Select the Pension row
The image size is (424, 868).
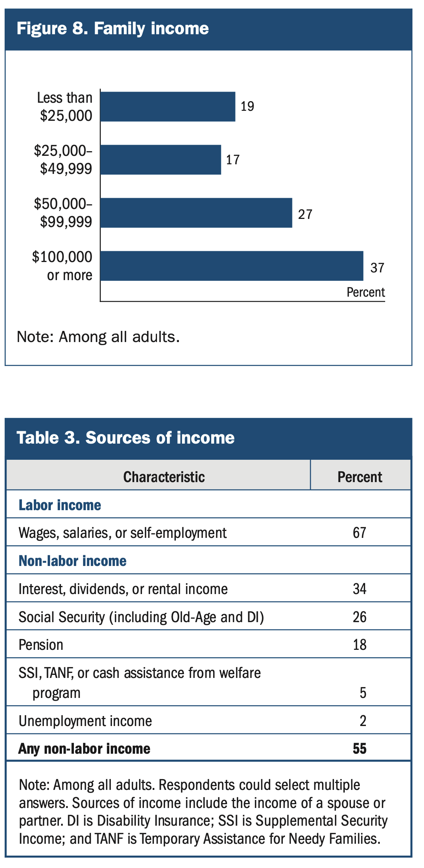click(x=41, y=645)
